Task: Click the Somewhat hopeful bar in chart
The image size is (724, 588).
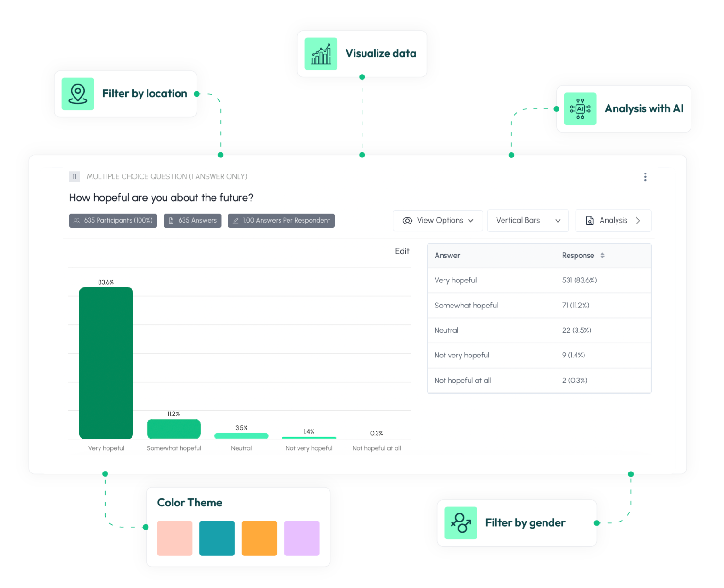Action: [174, 429]
